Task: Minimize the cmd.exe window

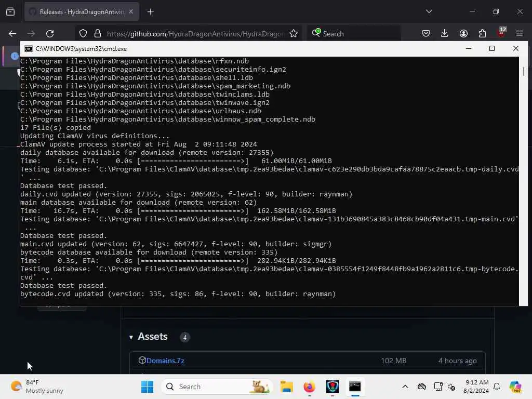Action: [x=469, y=48]
